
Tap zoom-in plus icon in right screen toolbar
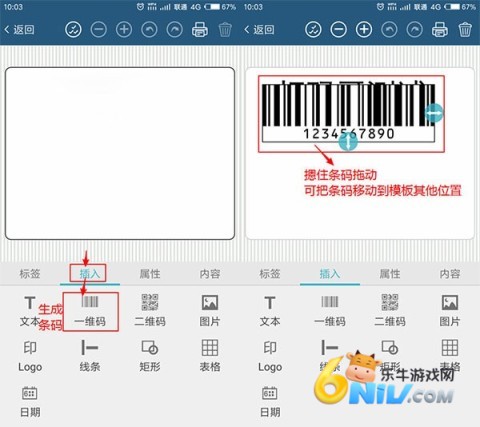(x=364, y=30)
